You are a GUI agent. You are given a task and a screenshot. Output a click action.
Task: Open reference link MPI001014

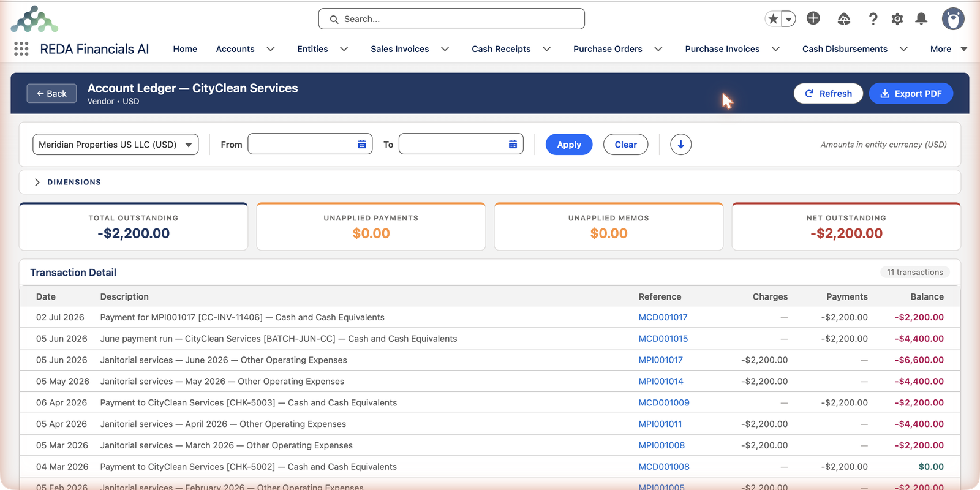click(661, 381)
